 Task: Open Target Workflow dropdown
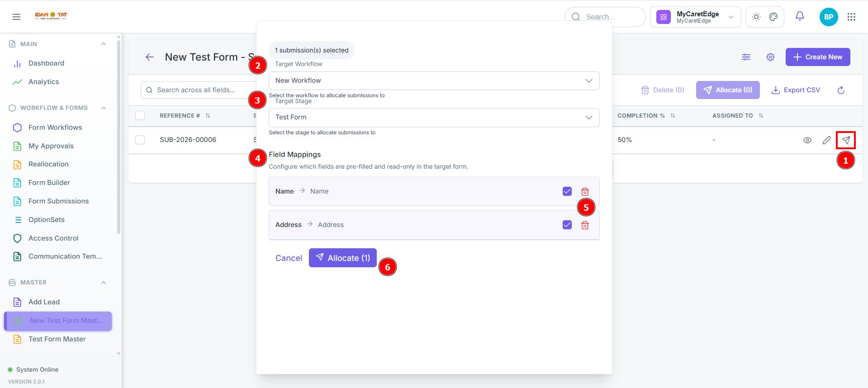pos(434,80)
